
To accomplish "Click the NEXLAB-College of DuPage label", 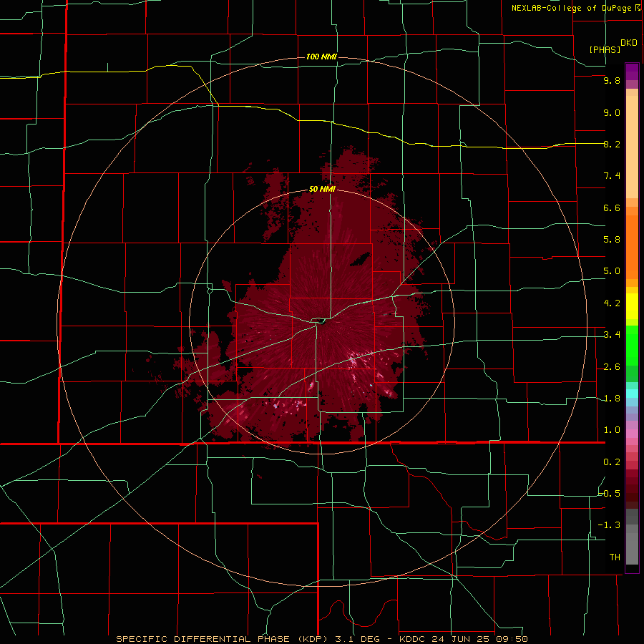I will [571, 8].
